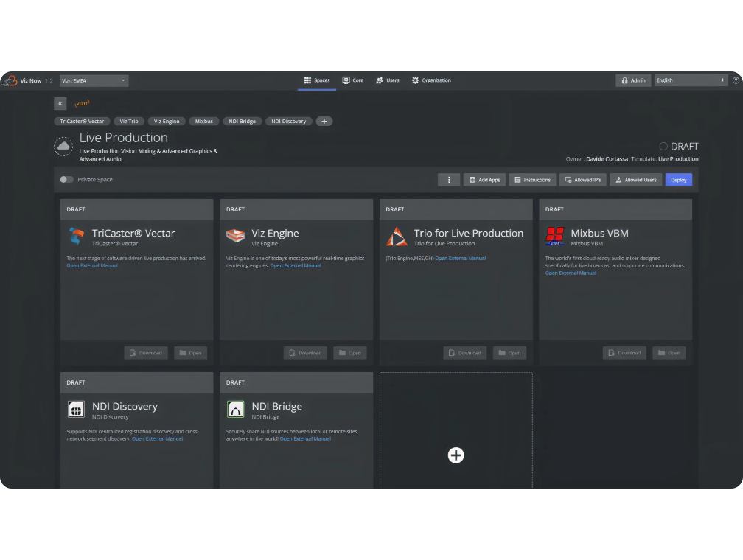The height and width of the screenshot is (560, 743).
Task: Open the Admin user menu
Action: [633, 80]
